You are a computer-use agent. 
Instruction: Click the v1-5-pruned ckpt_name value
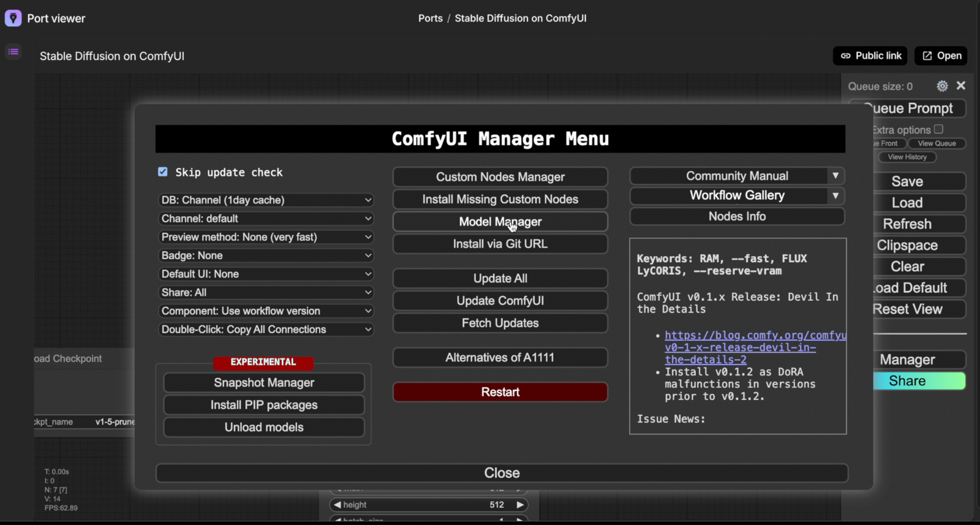115,422
